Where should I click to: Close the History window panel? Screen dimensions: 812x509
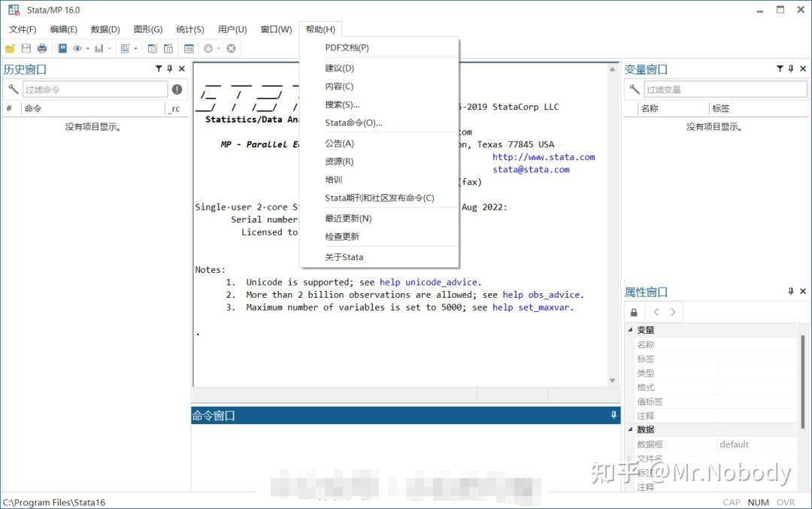click(182, 68)
